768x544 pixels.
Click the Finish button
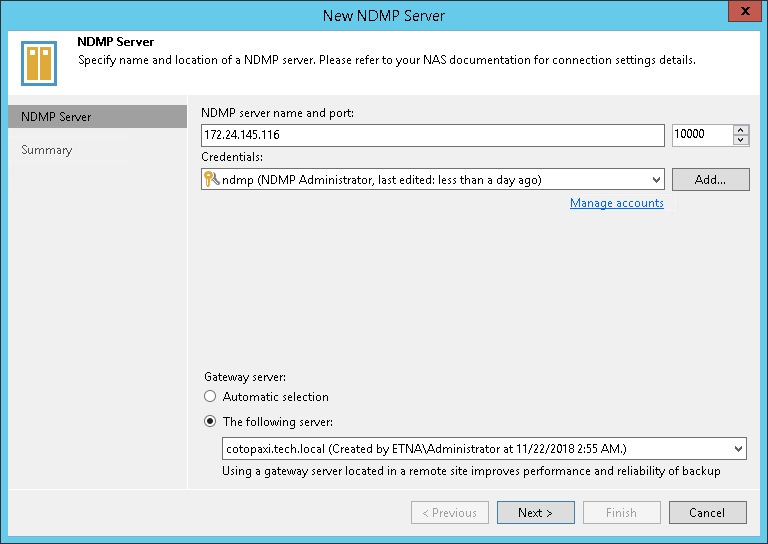click(621, 513)
